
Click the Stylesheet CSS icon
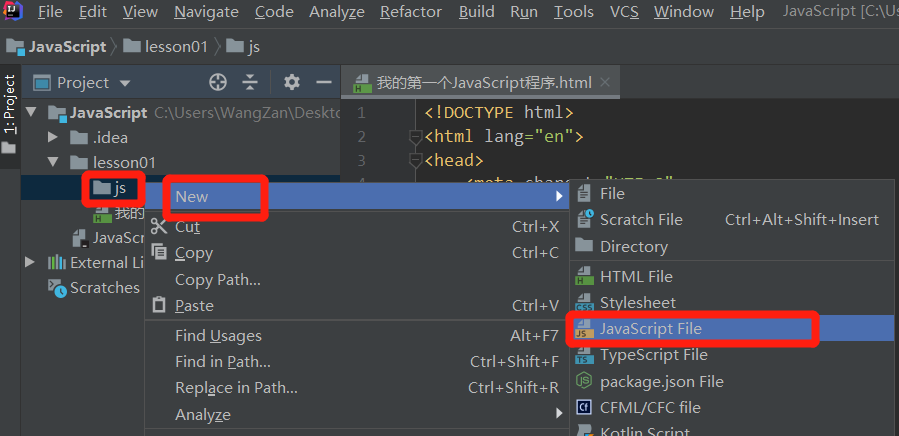click(x=584, y=302)
